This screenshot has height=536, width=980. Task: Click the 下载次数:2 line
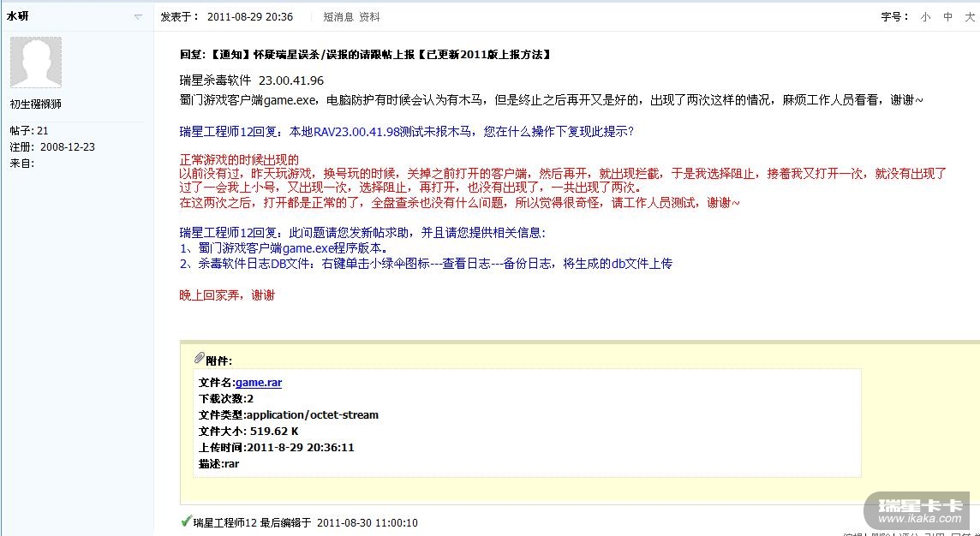[225, 398]
